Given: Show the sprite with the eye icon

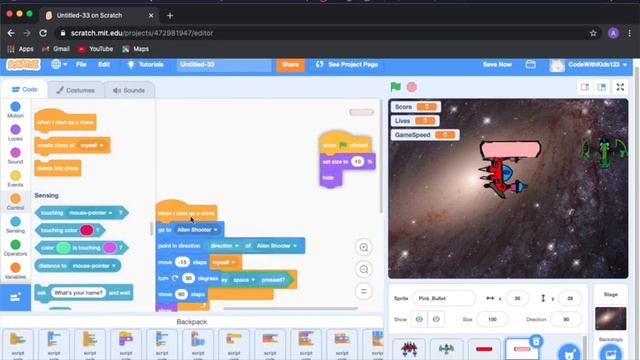Looking at the screenshot, I should click(419, 319).
